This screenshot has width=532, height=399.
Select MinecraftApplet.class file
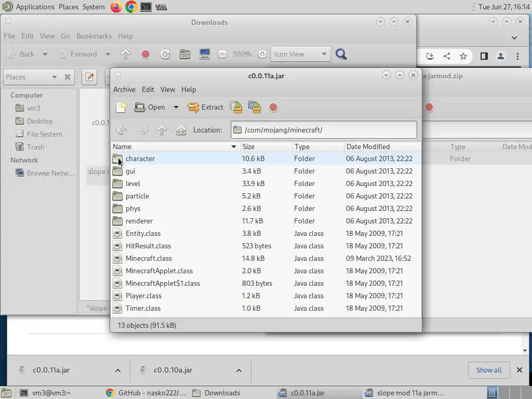[266, 271]
